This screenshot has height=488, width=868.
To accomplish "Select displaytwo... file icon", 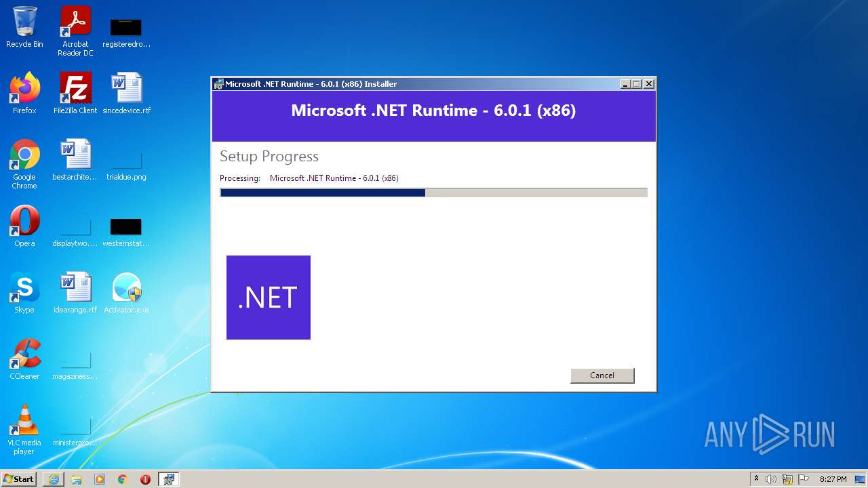I will [75, 232].
